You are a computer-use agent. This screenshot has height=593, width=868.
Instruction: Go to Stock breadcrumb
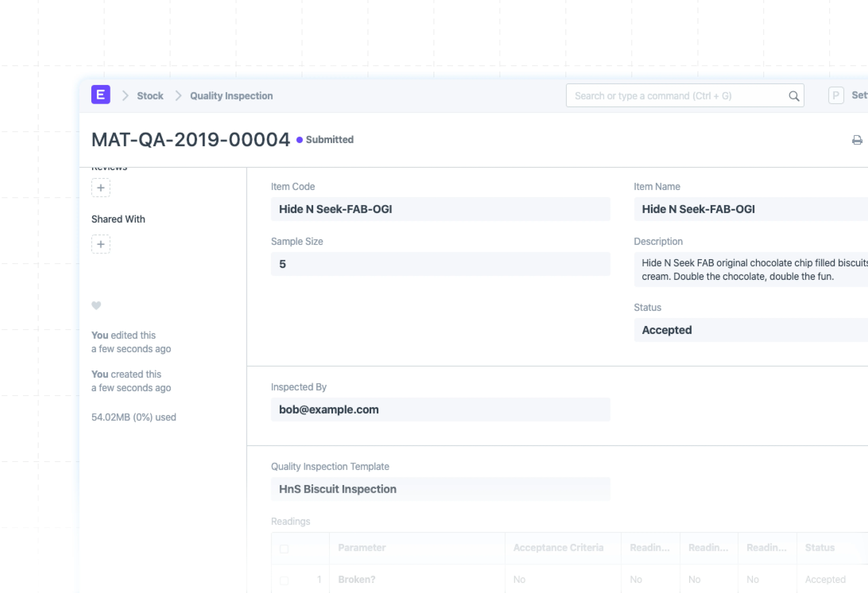tap(150, 96)
